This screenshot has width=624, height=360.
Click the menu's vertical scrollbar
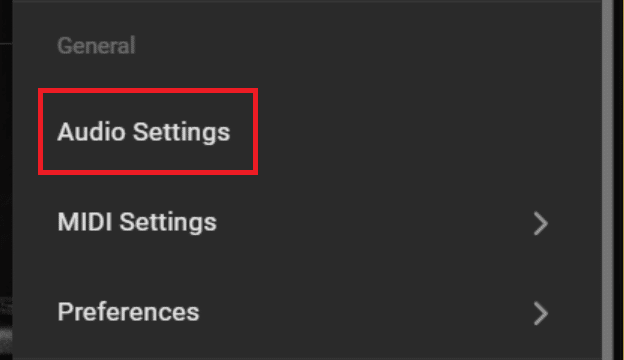pyautogui.click(x=607, y=180)
